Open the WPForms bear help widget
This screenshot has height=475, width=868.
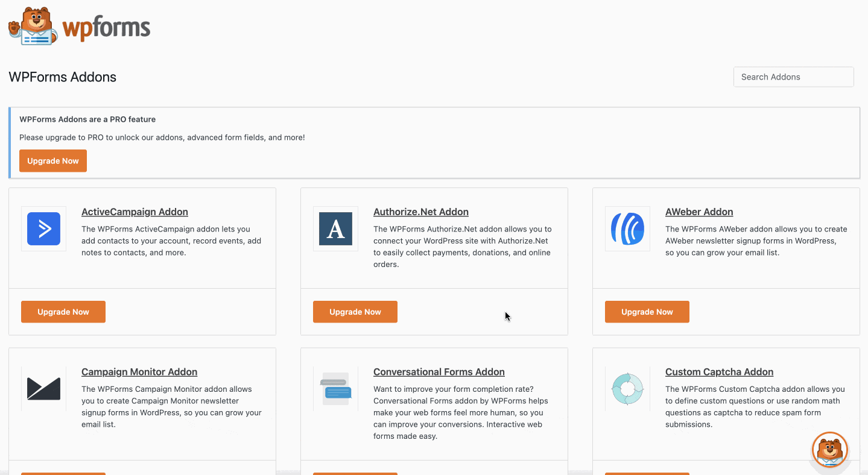tap(830, 450)
